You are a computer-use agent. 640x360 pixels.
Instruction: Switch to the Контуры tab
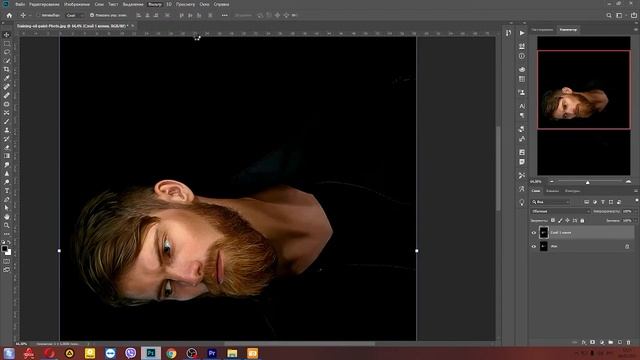[572, 191]
